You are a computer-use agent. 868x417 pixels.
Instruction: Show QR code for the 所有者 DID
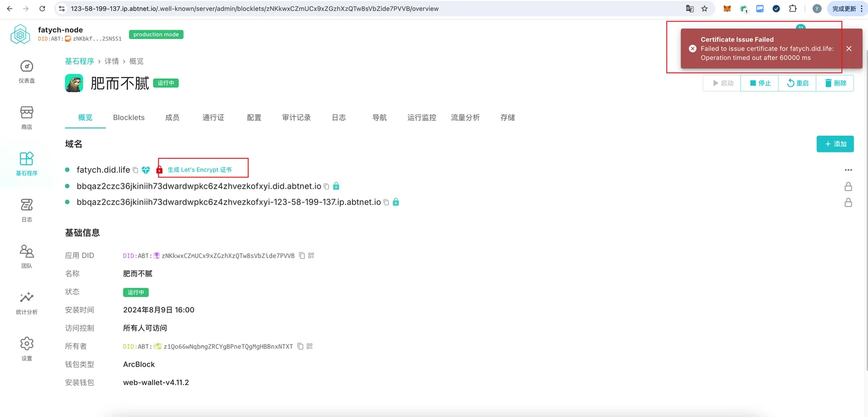[x=310, y=346]
